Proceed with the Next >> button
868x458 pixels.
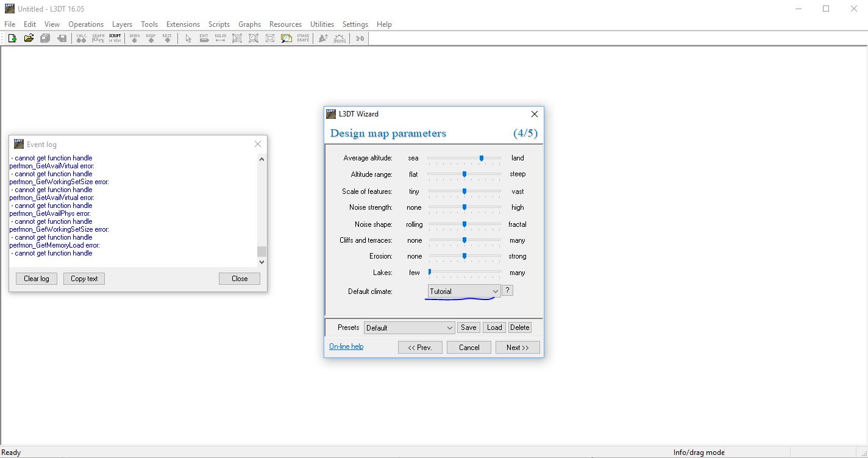point(517,347)
